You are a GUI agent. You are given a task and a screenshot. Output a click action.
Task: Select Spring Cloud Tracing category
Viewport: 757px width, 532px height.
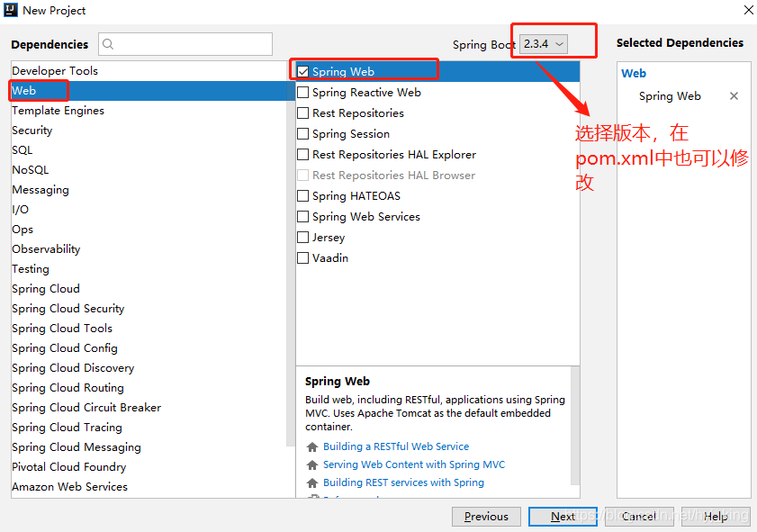(x=149, y=428)
